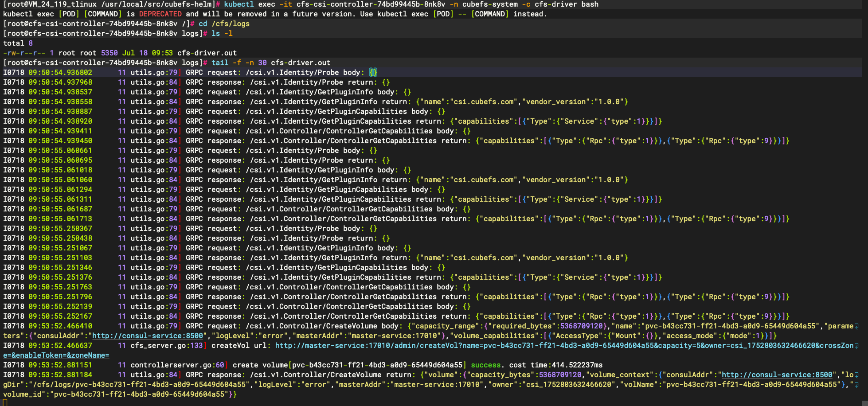Click the root@VM_24_119_tlinux host prompt

pyautogui.click(x=50, y=4)
